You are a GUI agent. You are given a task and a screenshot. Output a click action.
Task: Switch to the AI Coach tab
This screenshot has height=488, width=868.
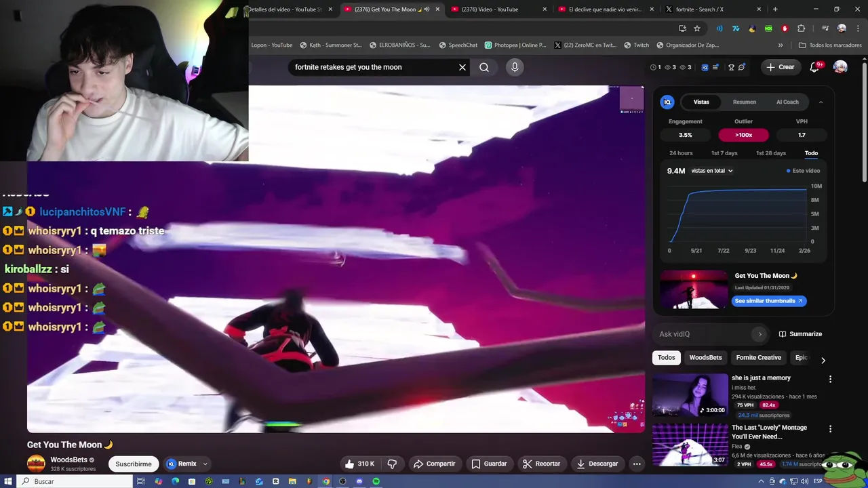[787, 102]
